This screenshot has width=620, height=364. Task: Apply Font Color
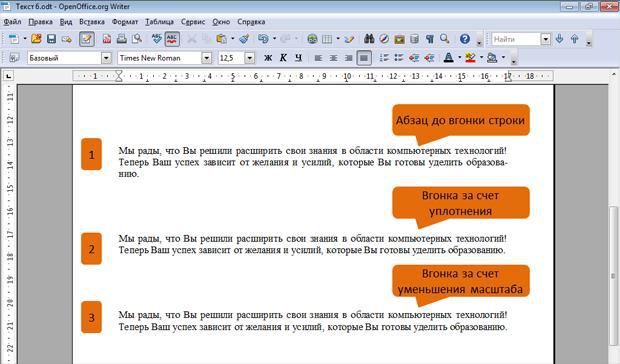click(x=449, y=58)
